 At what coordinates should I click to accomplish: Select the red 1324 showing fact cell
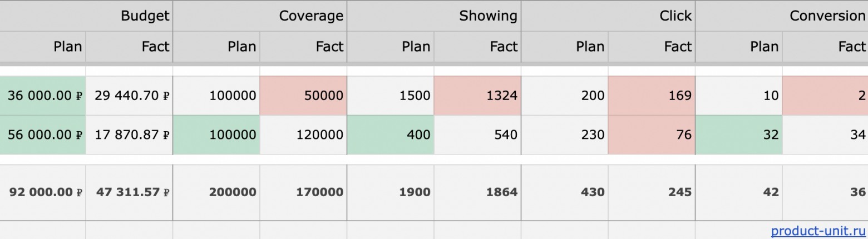(477, 96)
